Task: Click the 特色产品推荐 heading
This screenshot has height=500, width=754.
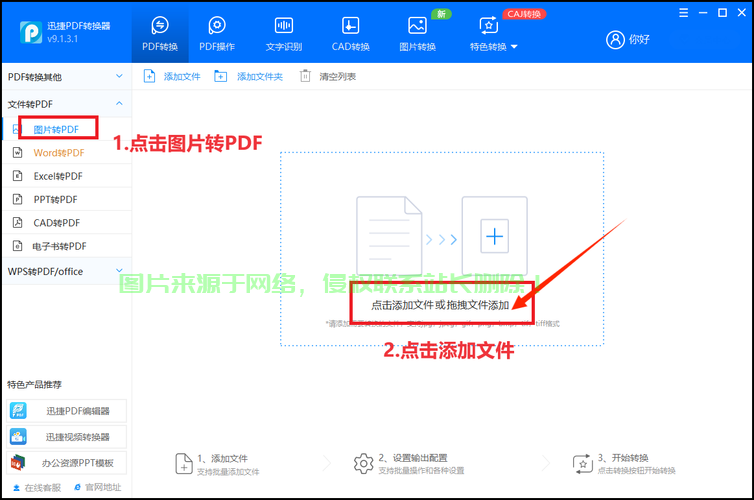Action: [x=34, y=385]
